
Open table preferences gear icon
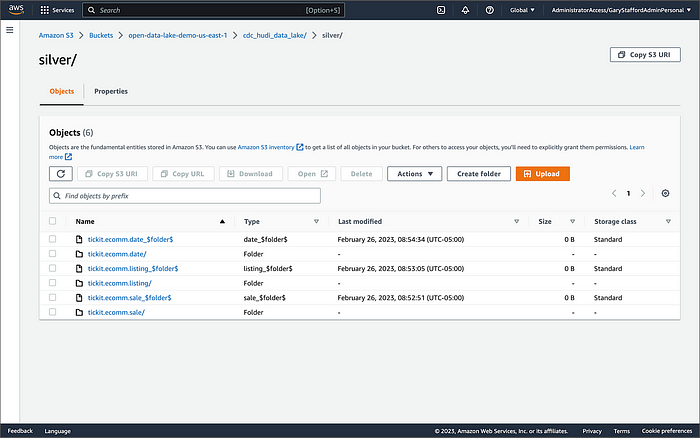click(x=665, y=193)
